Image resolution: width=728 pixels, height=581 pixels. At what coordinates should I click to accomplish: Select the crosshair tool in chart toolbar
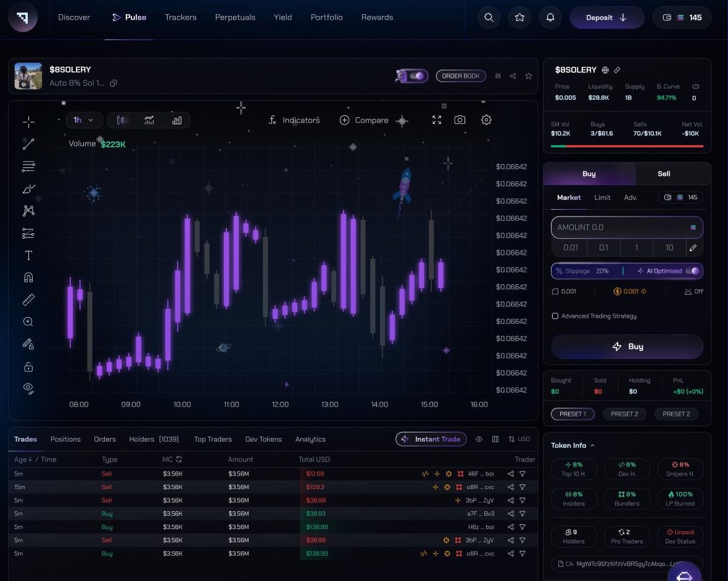(28, 122)
